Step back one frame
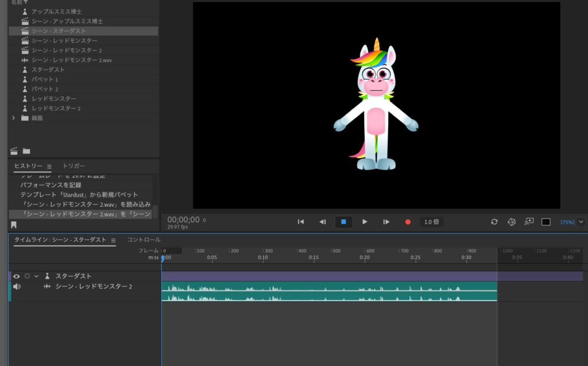This screenshot has height=366, width=588. click(322, 222)
